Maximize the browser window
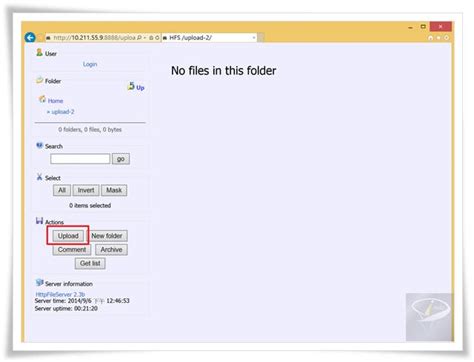This screenshot has height=362, width=474. click(423, 27)
